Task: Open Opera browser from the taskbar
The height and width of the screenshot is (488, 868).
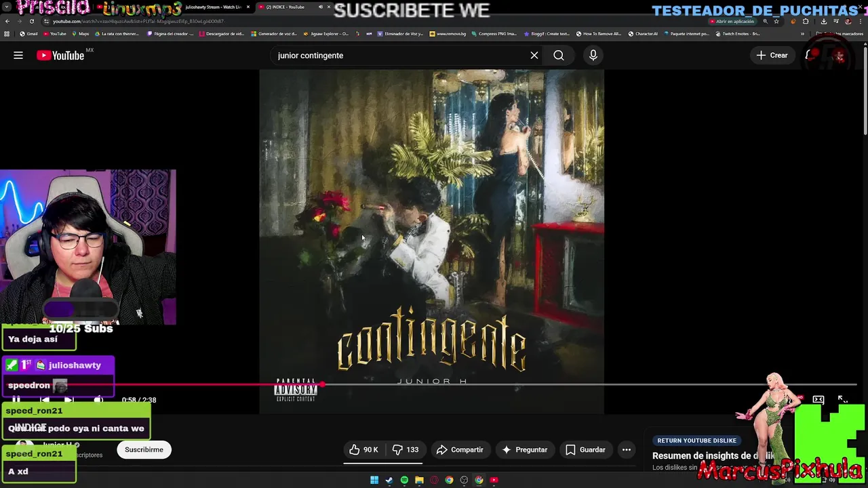Action: coord(434,480)
